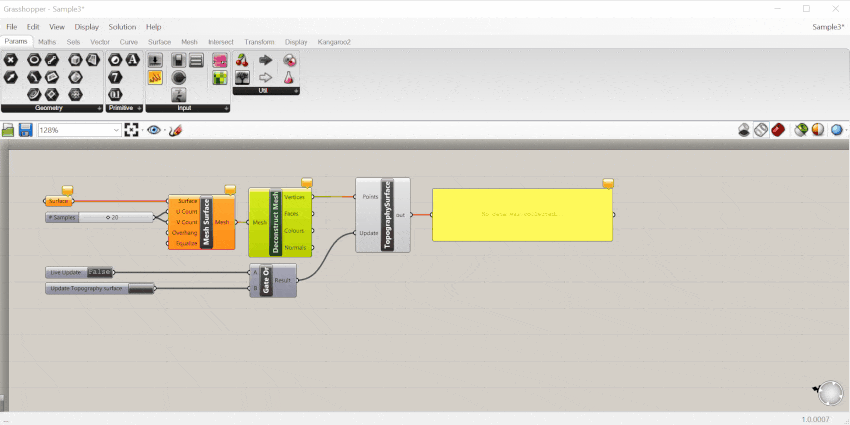
Task: Click the compass widget in canvas corner
Action: click(x=830, y=394)
